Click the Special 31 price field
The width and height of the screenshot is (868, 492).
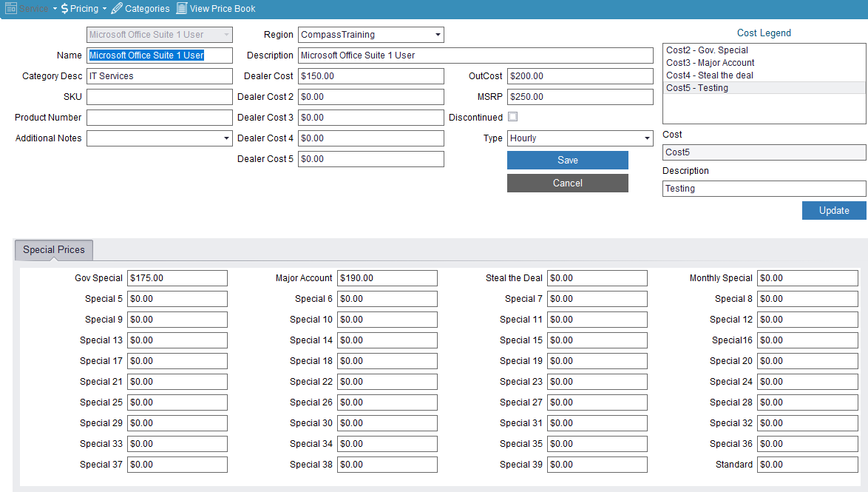point(597,423)
